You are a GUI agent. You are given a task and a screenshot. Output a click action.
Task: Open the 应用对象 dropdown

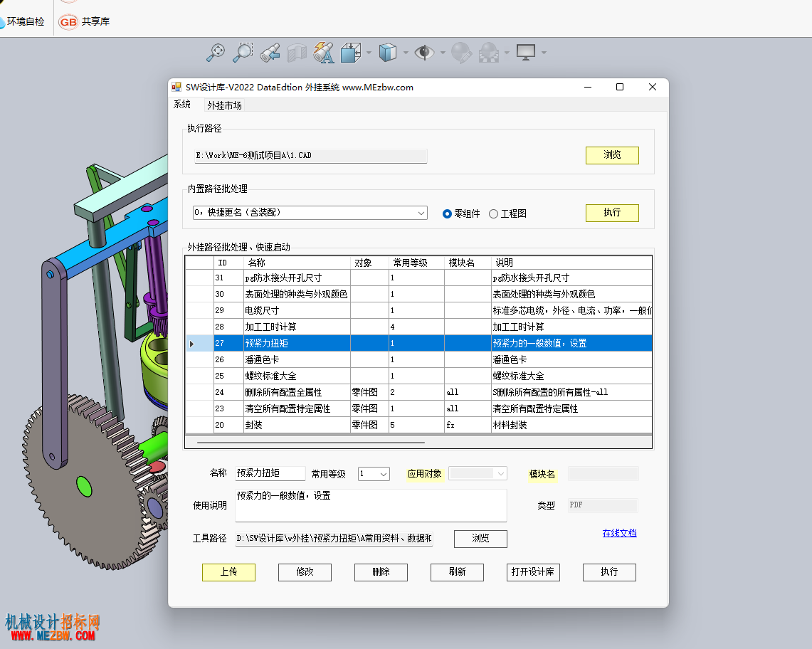click(x=477, y=473)
